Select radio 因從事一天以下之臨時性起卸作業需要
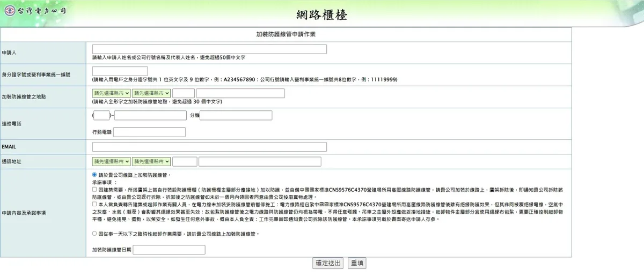Image resolution: width=644 pixels, height=277 pixels. 95,234
